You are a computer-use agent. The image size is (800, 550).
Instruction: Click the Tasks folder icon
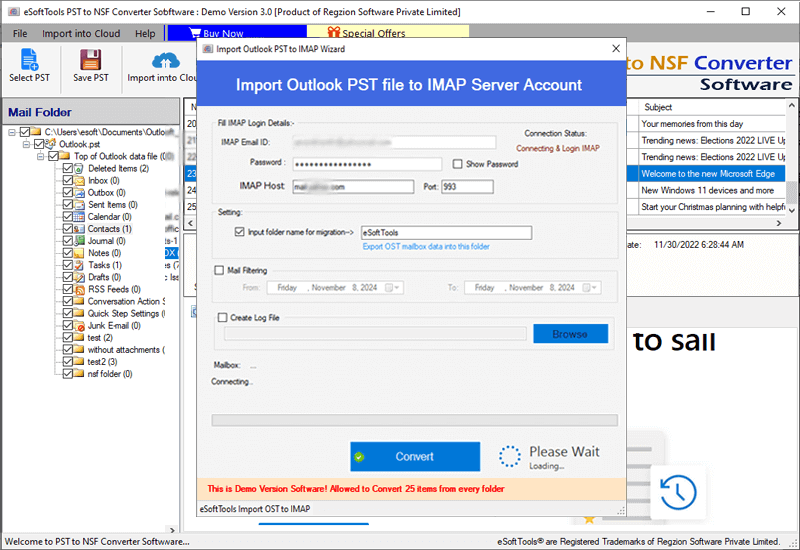[x=79, y=265]
